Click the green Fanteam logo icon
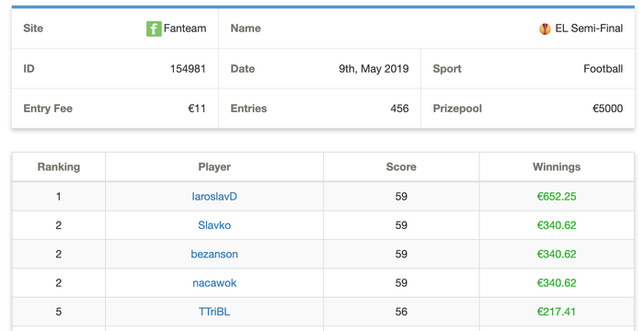This screenshot has height=331, width=644. tap(154, 29)
